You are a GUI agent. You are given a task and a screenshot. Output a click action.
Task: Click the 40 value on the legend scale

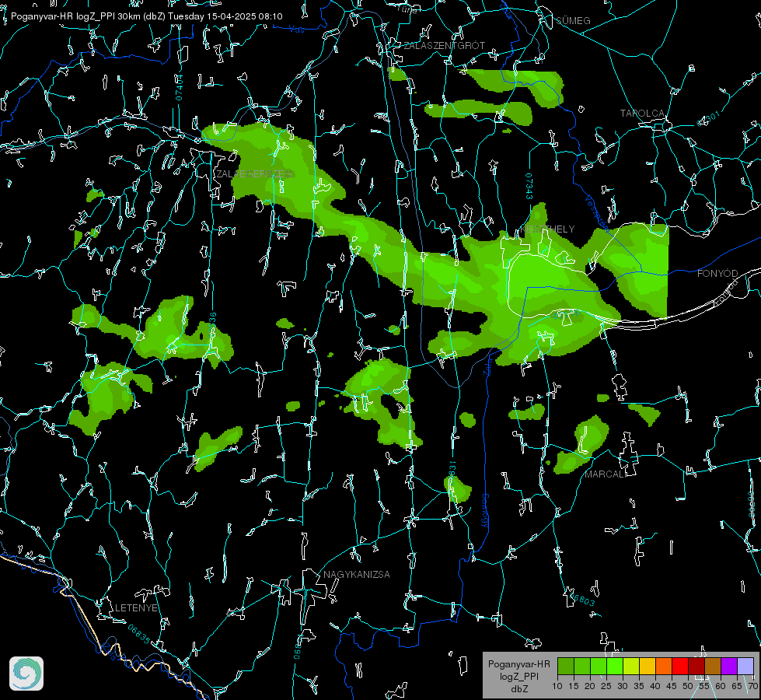(655, 687)
